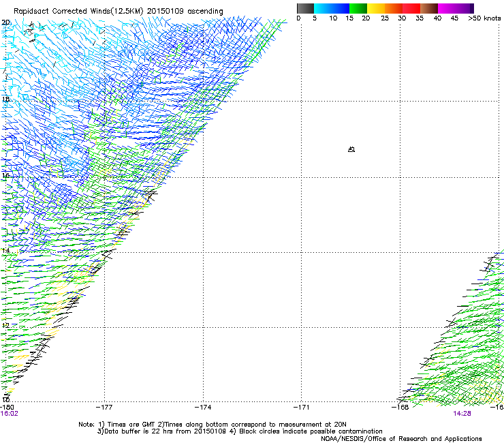Click the red 30-35 knots legend color
Viewport: 504px width, 443px height.
[x=411, y=8]
